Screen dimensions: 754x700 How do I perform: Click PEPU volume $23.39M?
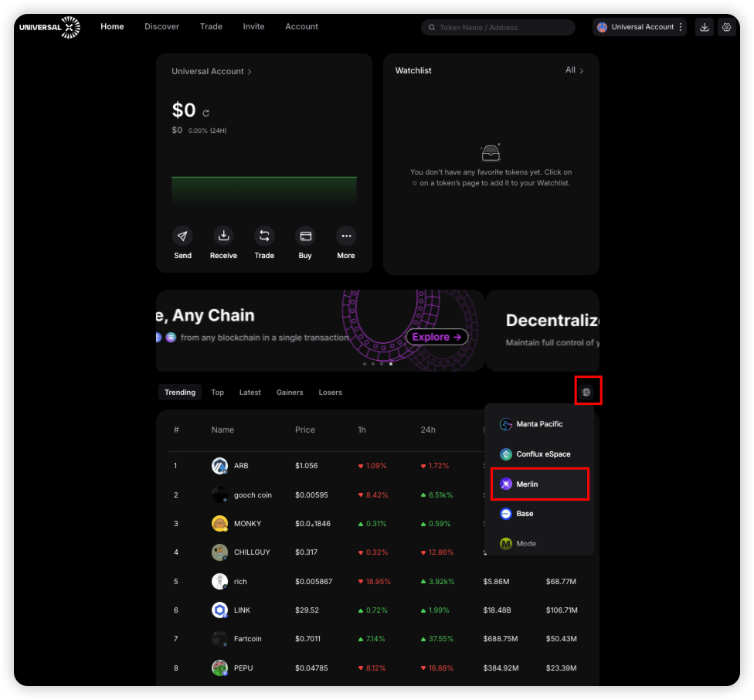561,668
